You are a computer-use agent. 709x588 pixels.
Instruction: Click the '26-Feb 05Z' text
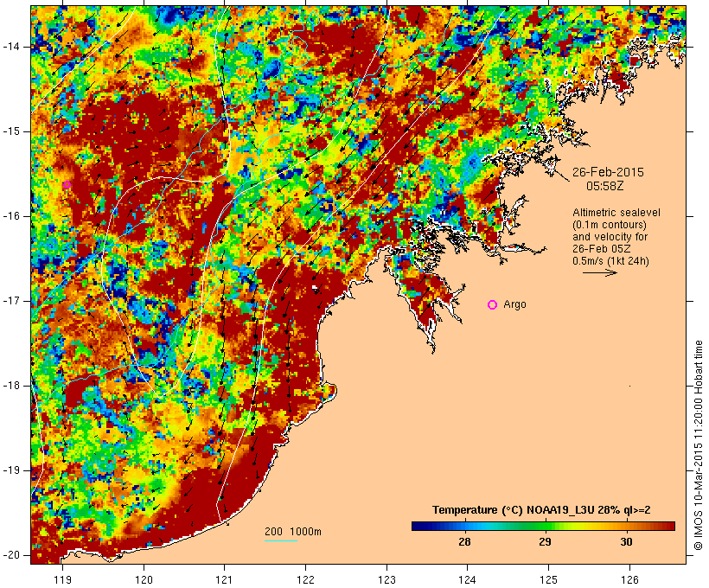pyautogui.click(x=601, y=249)
